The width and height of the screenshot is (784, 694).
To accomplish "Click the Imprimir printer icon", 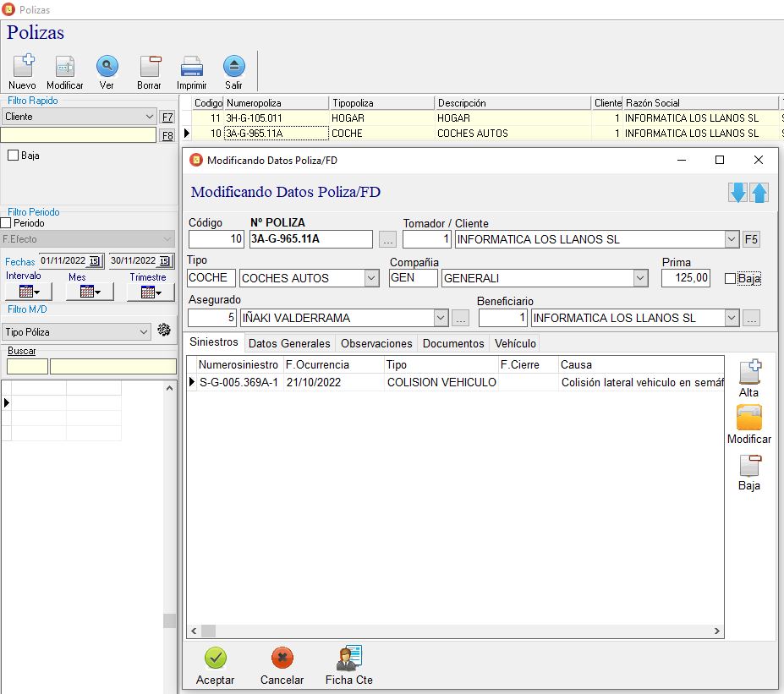I will [x=191, y=66].
